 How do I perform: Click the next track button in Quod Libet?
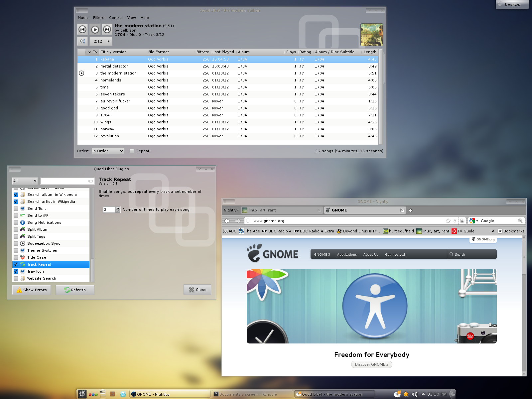click(107, 29)
